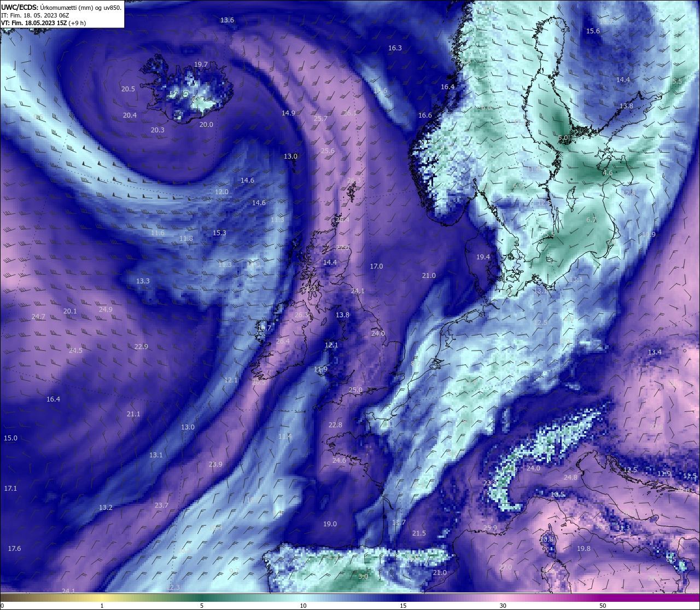The image size is (700, 610).
Task: Click the 13.6 value label
Action: (227, 20)
